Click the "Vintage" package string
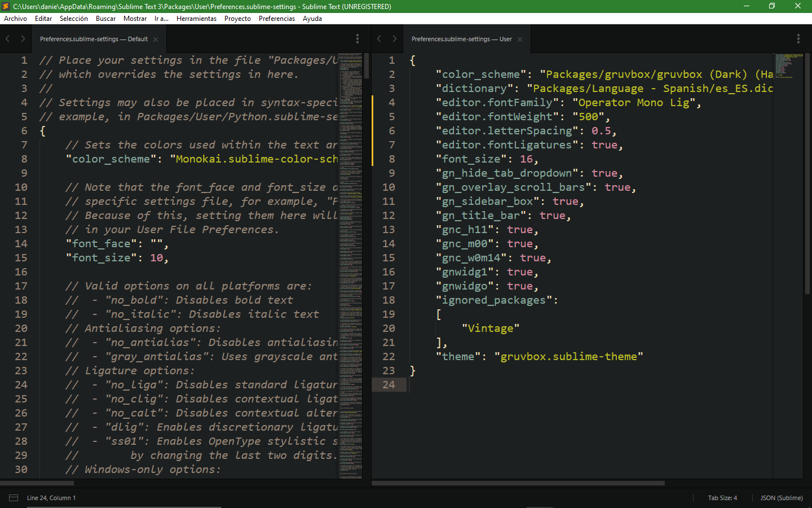This screenshot has height=508, width=812. (490, 329)
